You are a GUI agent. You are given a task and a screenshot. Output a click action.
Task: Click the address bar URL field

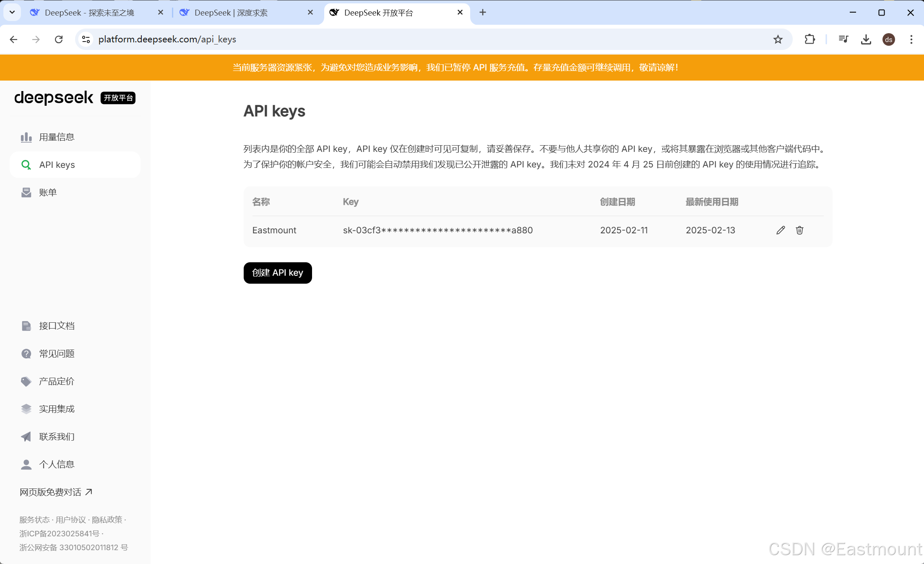pyautogui.click(x=377, y=39)
